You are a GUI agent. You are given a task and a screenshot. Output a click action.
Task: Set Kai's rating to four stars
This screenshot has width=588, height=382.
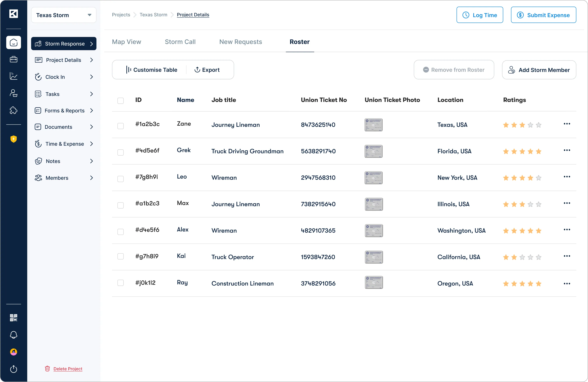[x=530, y=257]
